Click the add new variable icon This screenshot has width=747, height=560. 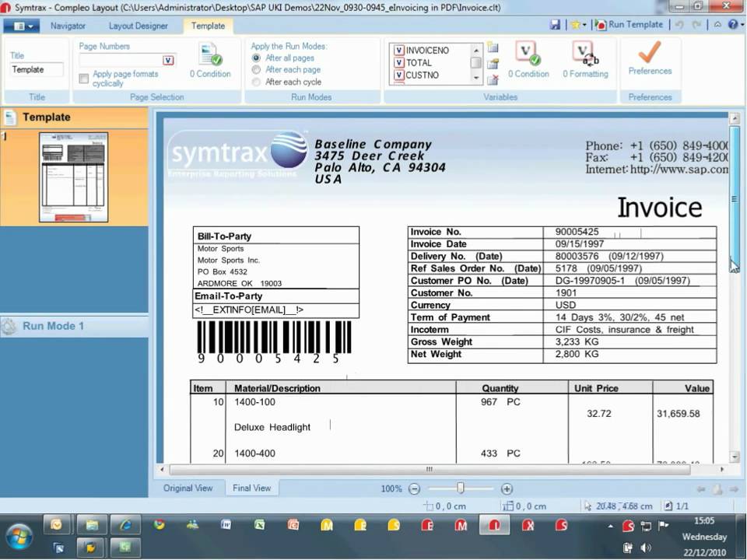pos(493,47)
